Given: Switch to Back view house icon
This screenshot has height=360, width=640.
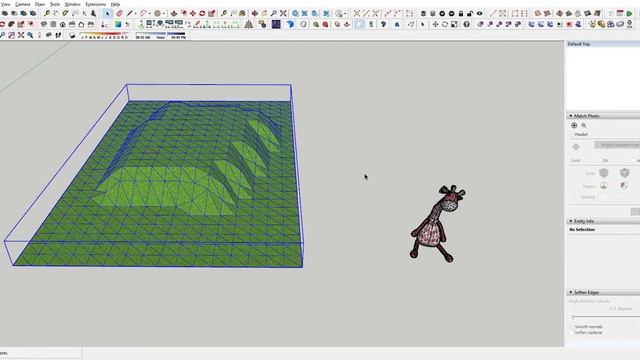Looking at the screenshot, I should (x=81, y=24).
